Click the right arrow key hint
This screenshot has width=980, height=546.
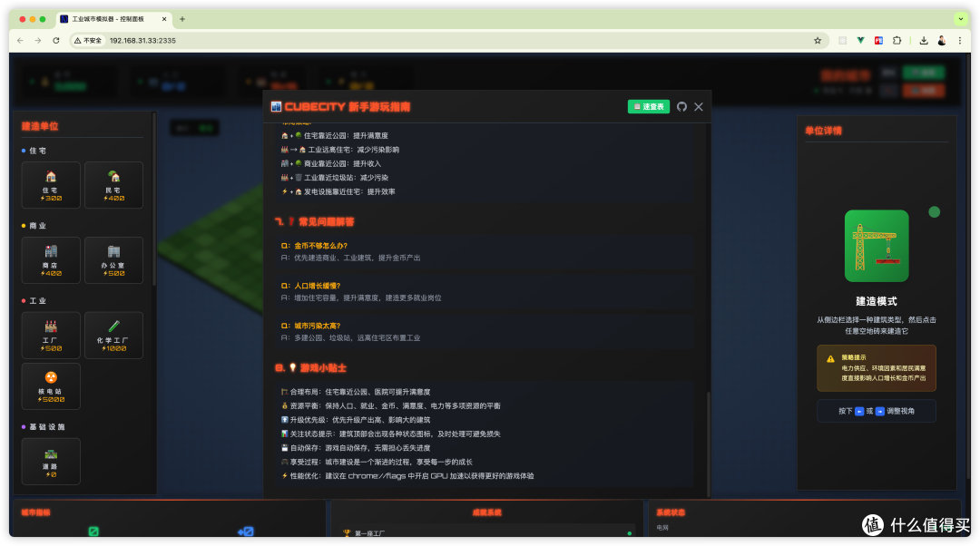tap(880, 411)
